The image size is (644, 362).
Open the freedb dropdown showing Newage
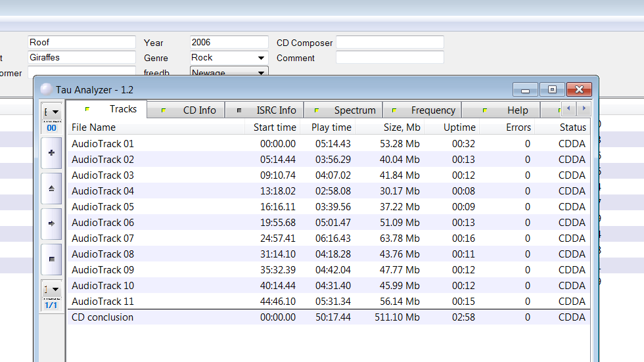229,72
